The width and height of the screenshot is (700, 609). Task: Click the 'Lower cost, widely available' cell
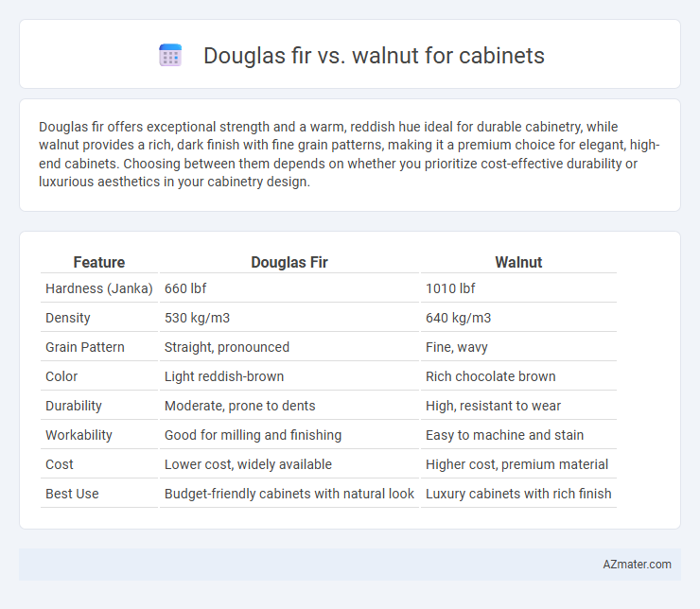coord(289,464)
